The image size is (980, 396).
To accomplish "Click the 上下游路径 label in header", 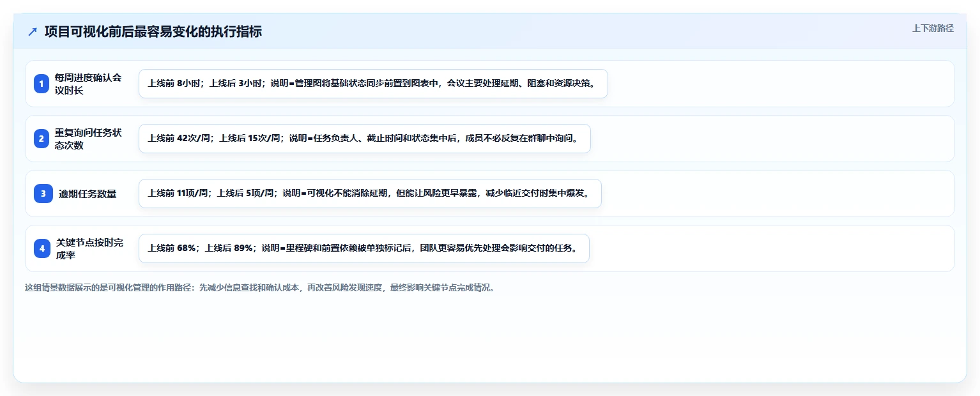I will click(933, 28).
